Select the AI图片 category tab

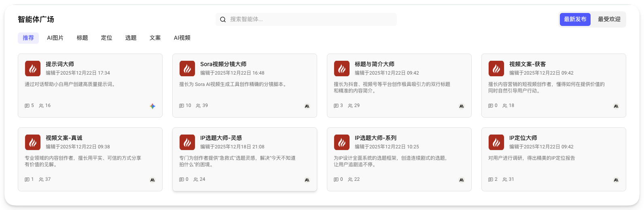tap(55, 38)
